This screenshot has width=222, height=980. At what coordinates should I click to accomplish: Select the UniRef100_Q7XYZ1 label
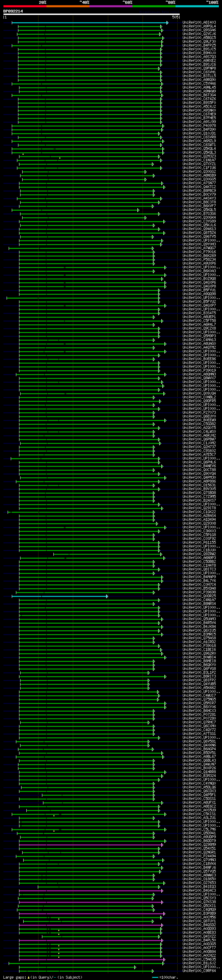(x=199, y=164)
